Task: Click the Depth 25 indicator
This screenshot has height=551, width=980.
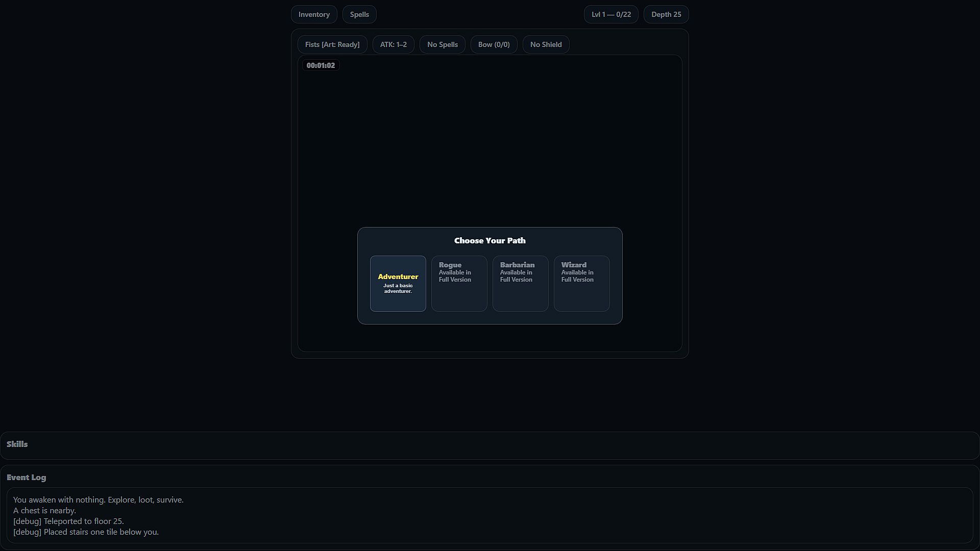Action: click(666, 14)
